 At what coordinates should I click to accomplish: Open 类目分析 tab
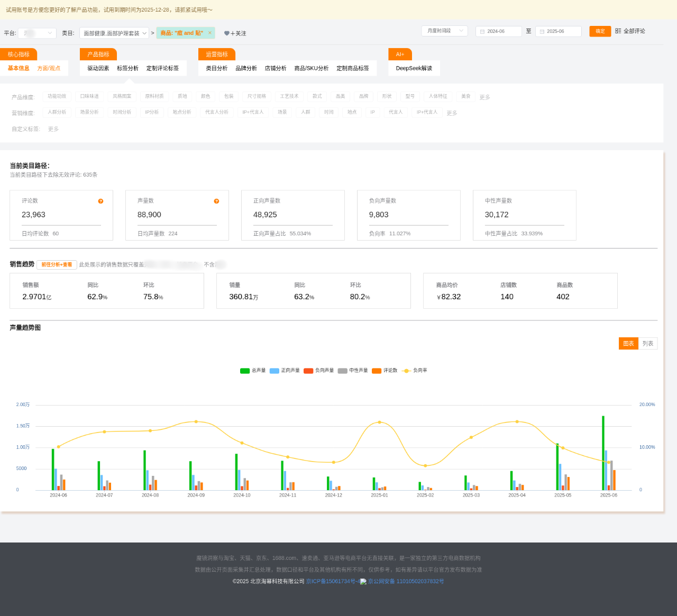pos(217,68)
